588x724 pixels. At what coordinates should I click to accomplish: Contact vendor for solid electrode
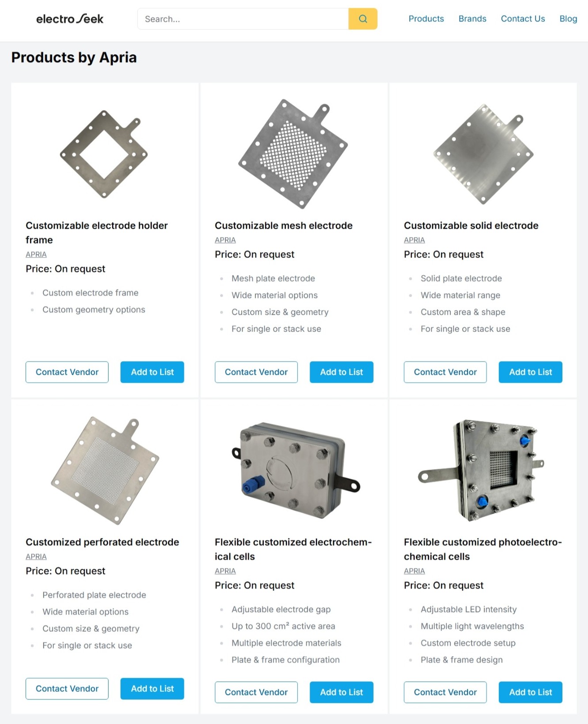pos(445,372)
